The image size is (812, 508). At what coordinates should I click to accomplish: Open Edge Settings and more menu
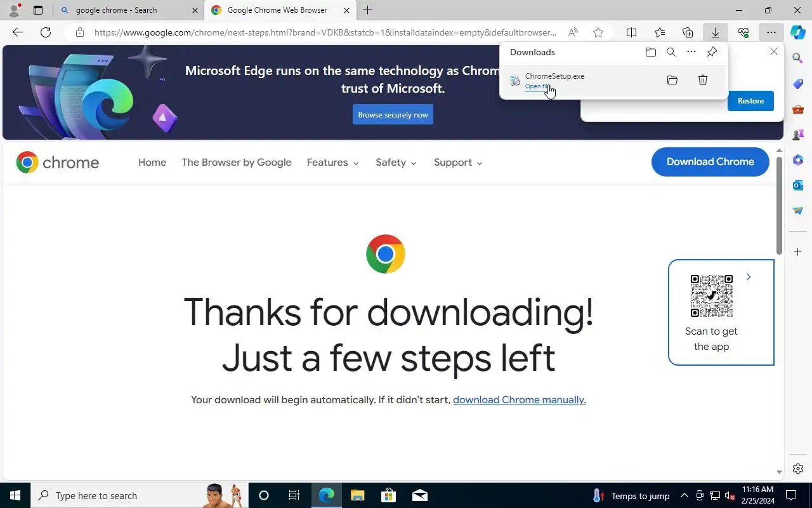(771, 32)
